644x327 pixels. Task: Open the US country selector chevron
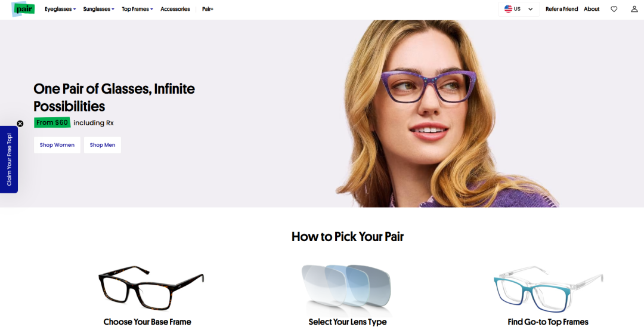pyautogui.click(x=530, y=9)
